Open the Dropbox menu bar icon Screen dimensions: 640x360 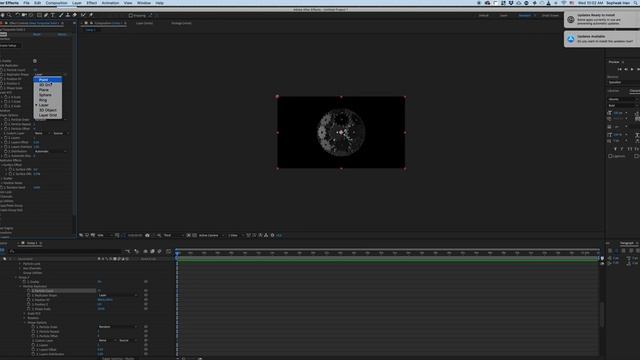(x=511, y=3)
